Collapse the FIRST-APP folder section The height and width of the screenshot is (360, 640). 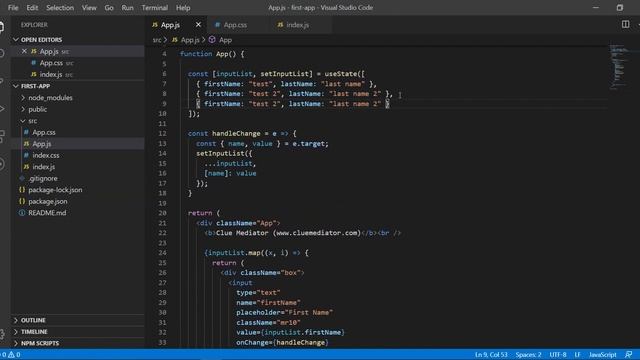click(x=36, y=86)
